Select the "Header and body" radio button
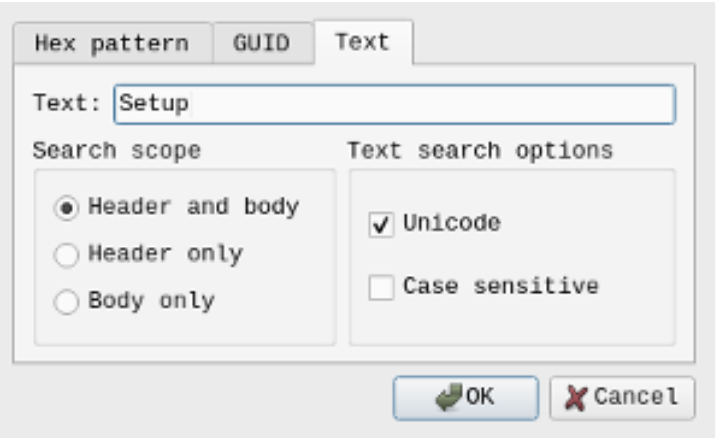Image resolution: width=716 pixels, height=438 pixels. pos(67,208)
